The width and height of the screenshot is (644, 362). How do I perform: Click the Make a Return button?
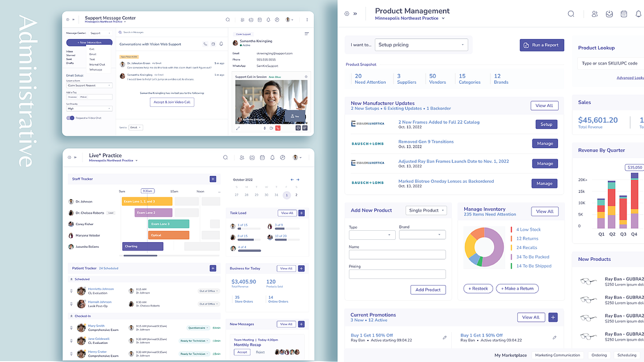[517, 288]
